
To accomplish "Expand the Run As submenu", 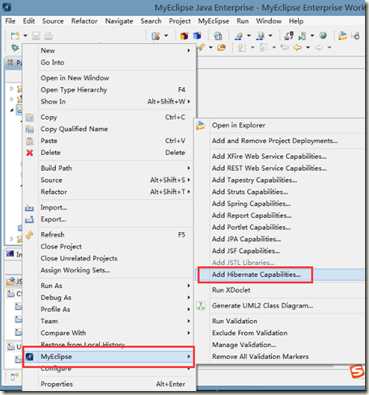I will pyautogui.click(x=189, y=286).
